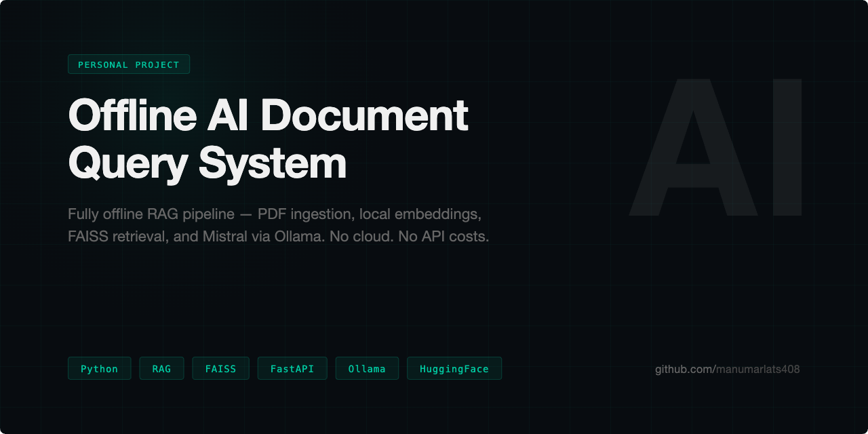Click the 'Fully offline RAG pipeline' description line
Image resolution: width=868 pixels, height=434 pixels.
275,214
